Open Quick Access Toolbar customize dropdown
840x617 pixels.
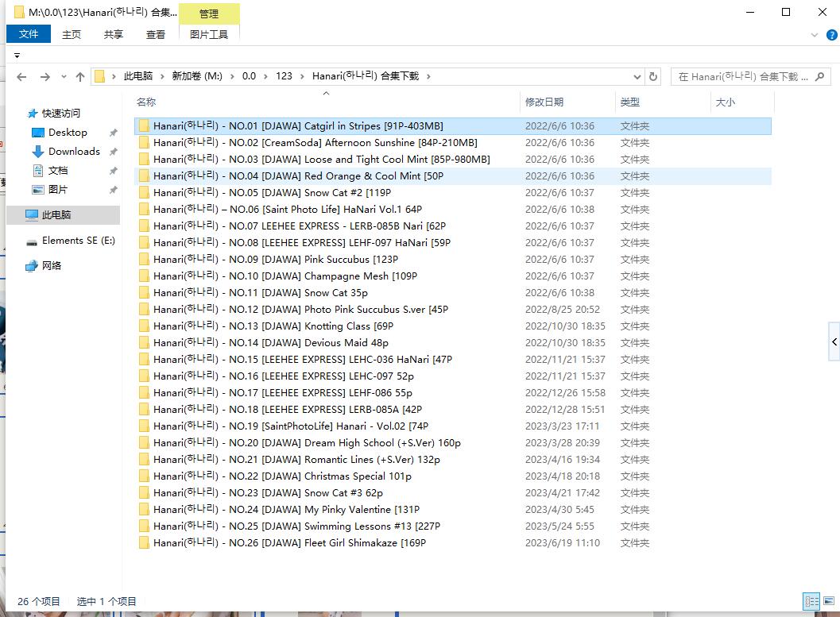click(x=17, y=56)
